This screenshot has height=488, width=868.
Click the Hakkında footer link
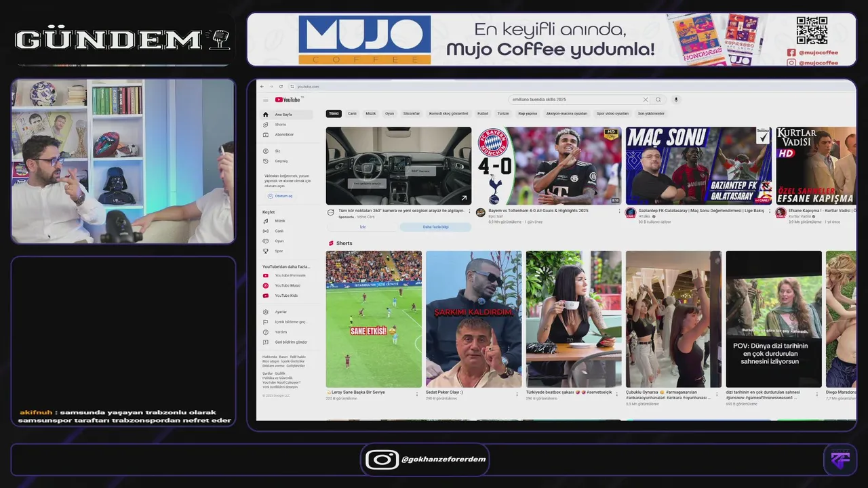tap(269, 357)
